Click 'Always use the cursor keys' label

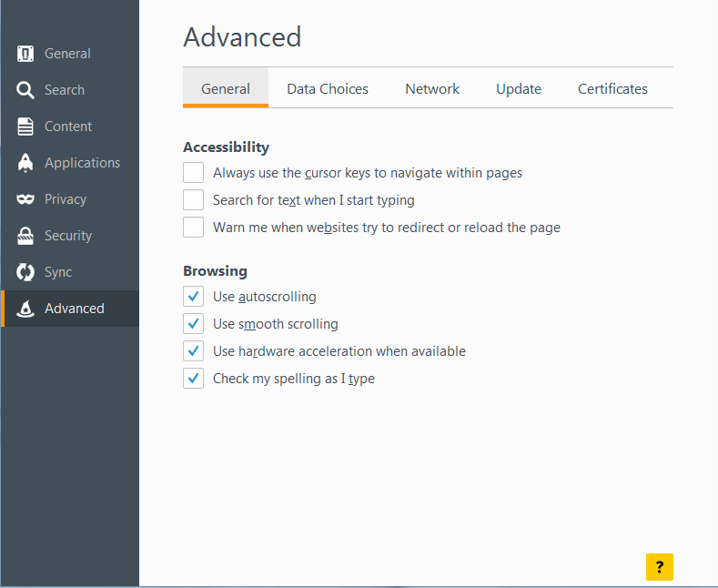368,173
